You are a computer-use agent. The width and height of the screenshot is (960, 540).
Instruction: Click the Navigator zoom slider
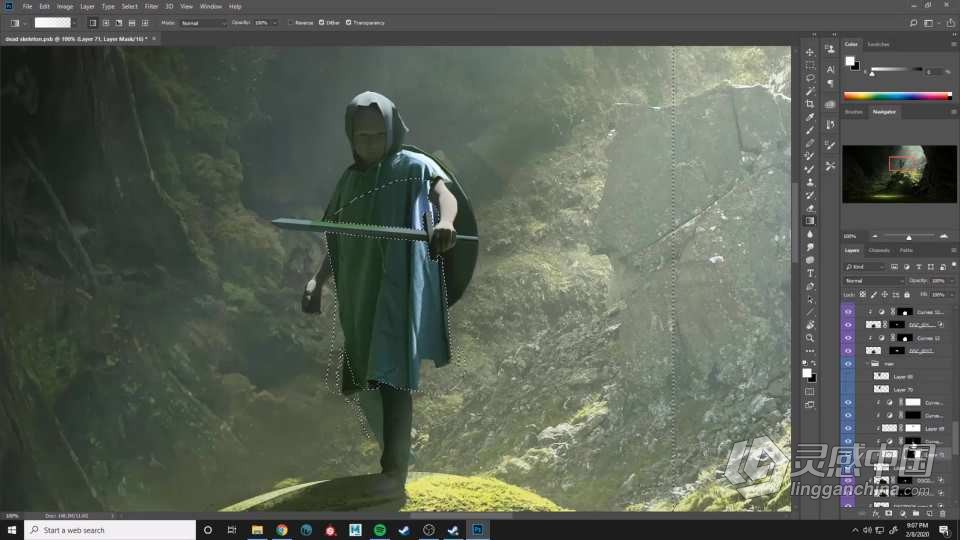click(909, 236)
